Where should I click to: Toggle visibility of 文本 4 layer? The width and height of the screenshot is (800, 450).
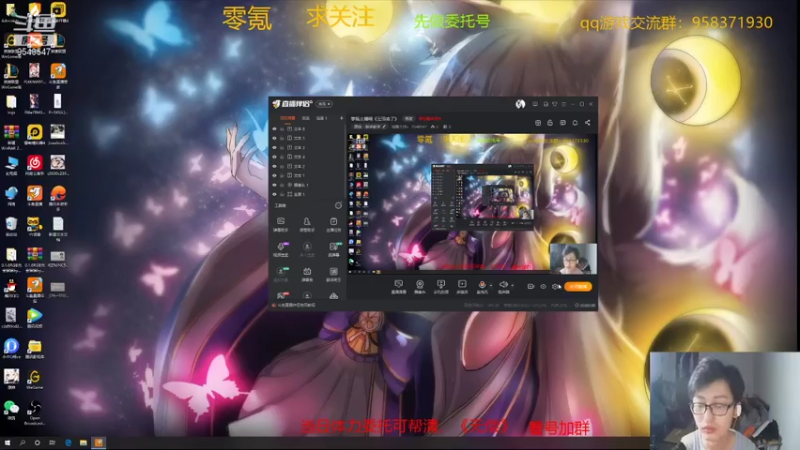coord(274,157)
